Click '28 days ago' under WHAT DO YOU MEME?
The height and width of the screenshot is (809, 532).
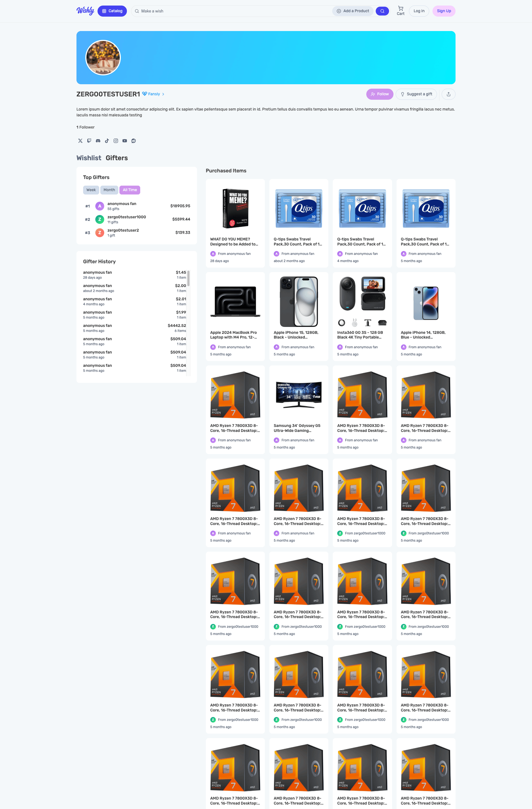tap(219, 261)
